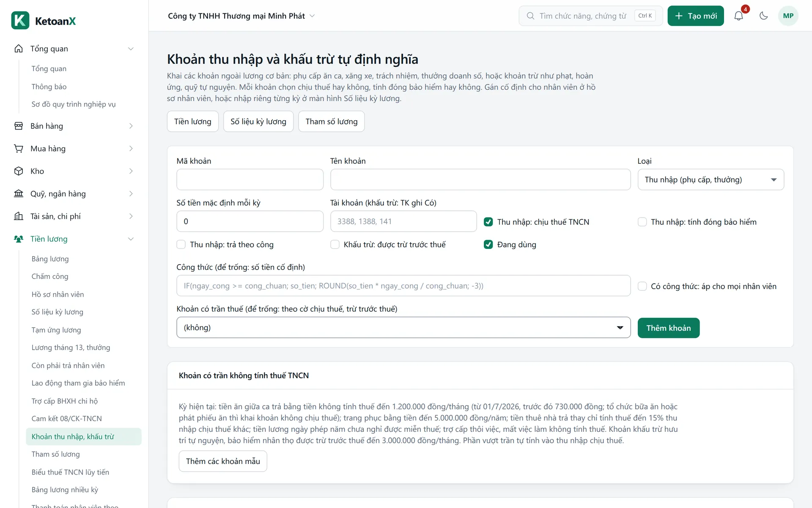Click the Mua hàng cart icon
Screen dimensions: 812x508
tap(19, 149)
